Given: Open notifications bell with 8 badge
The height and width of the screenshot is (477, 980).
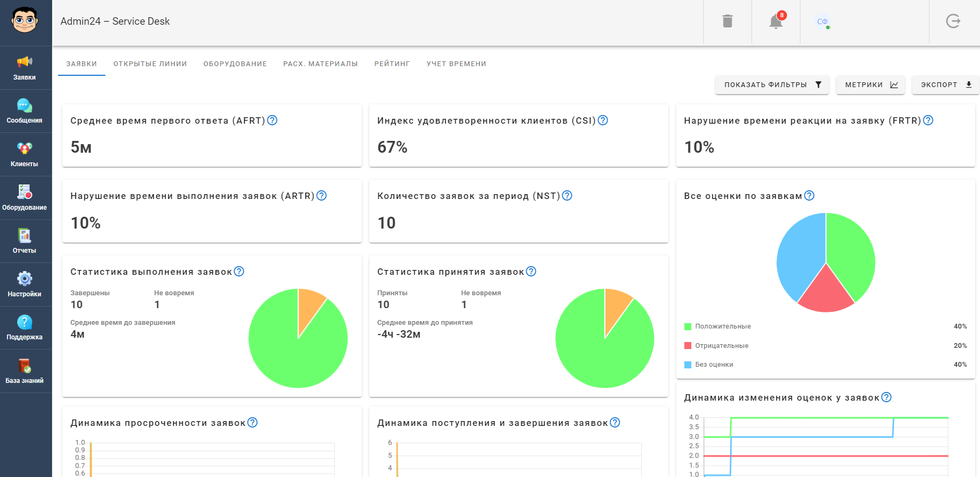Looking at the screenshot, I should pos(776,22).
